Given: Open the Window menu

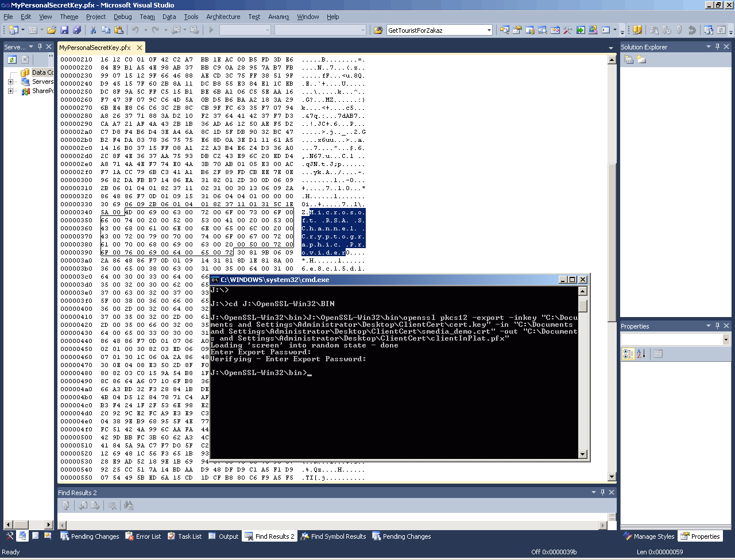Looking at the screenshot, I should [308, 17].
